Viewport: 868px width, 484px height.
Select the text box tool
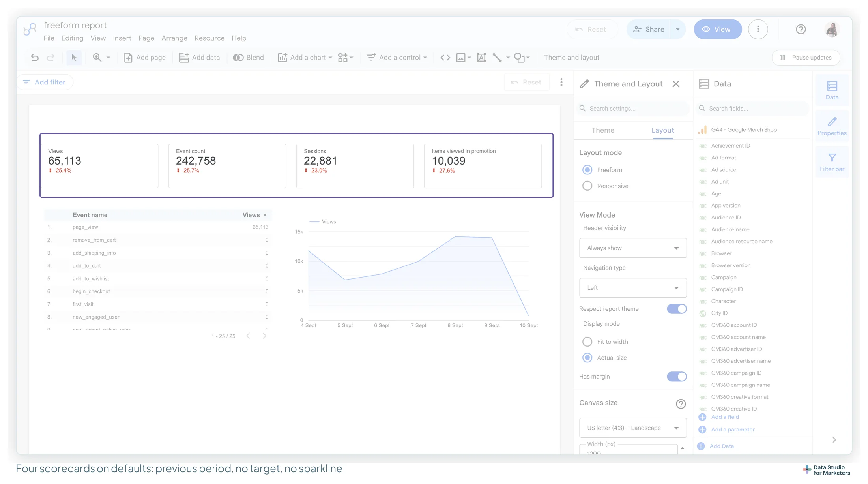pos(481,58)
